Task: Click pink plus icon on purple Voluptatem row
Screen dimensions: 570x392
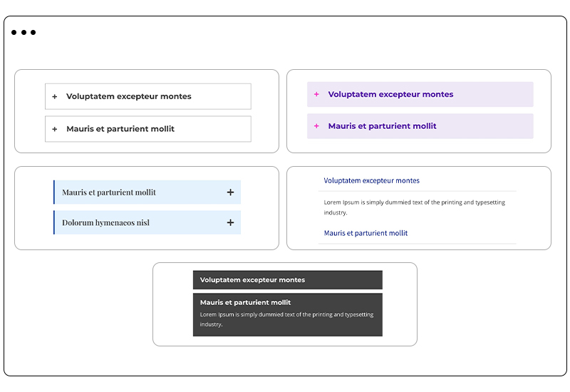Action: [x=317, y=94]
